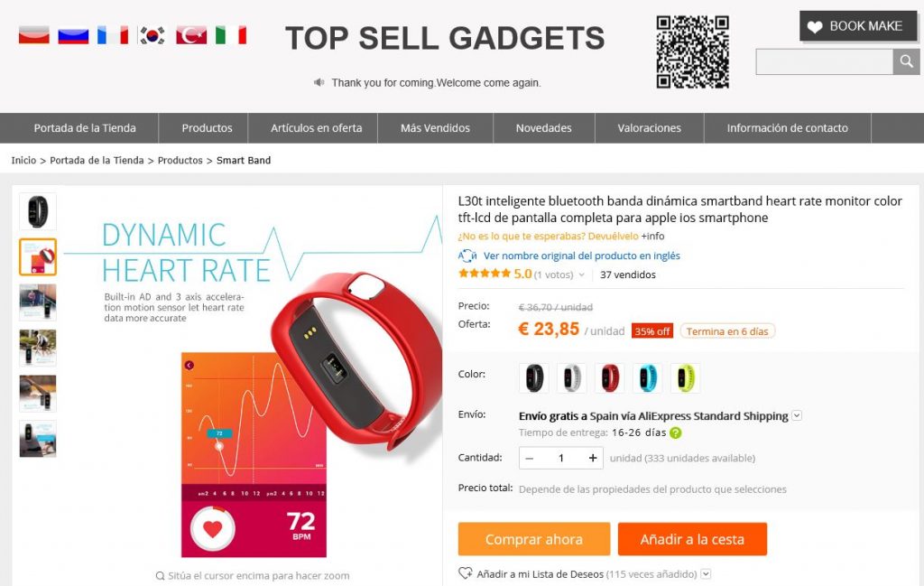
Task: Choose the Turkish flag icon
Action: [191, 35]
